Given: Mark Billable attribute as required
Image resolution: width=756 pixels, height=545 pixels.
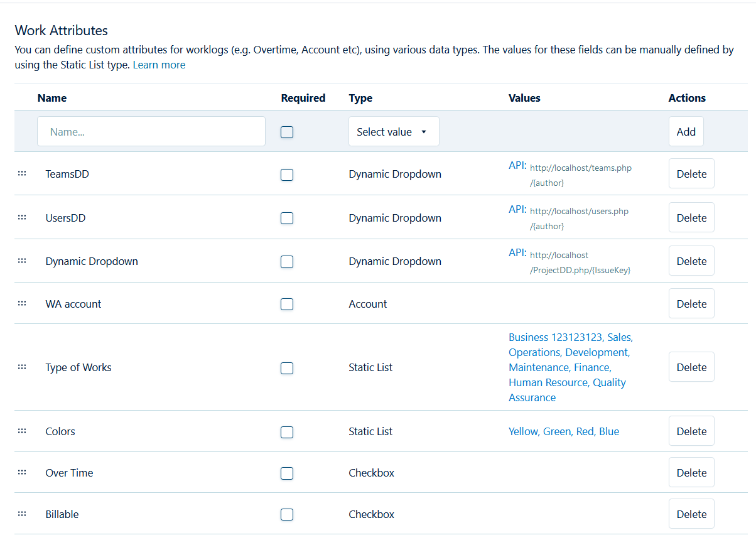Looking at the screenshot, I should (x=287, y=515).
